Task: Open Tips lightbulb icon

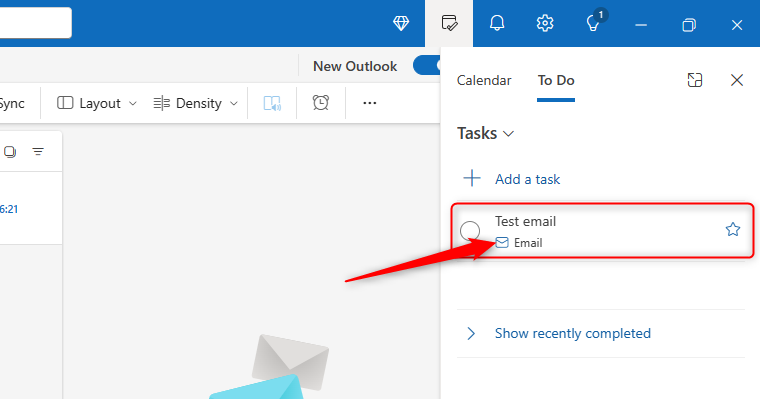Action: click(x=593, y=23)
